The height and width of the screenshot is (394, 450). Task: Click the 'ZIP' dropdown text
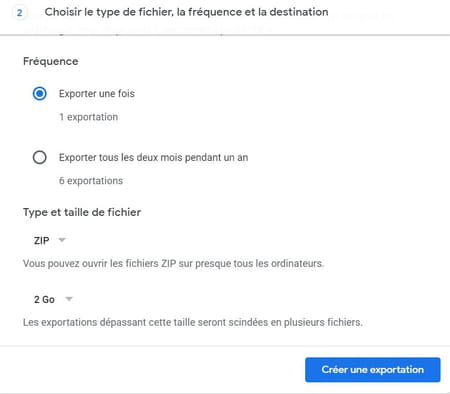[x=42, y=240]
